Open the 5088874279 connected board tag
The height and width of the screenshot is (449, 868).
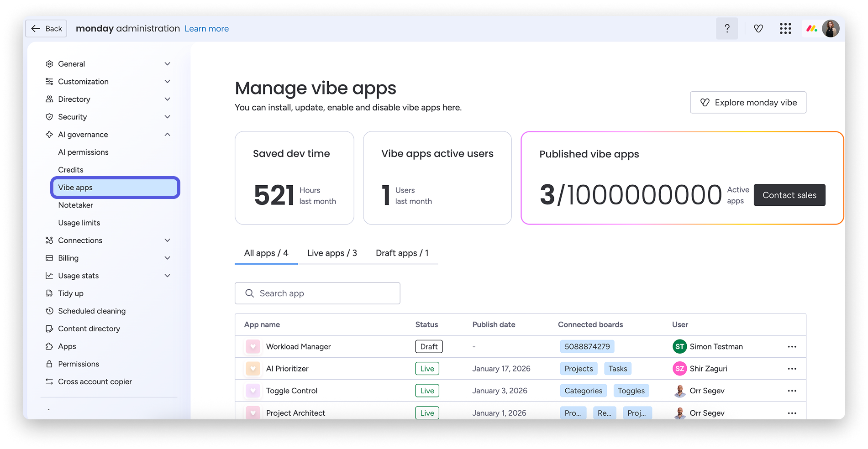click(x=587, y=347)
